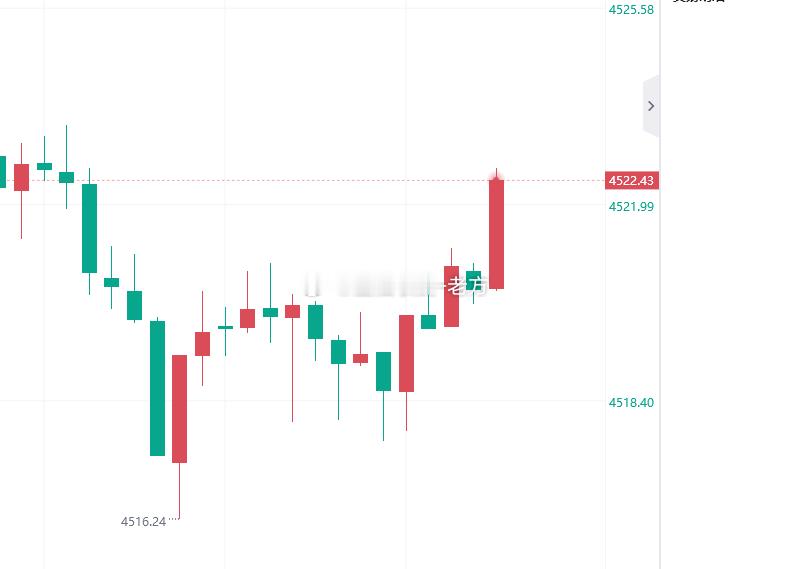Click the 4516.24 lowest price marker label
The image size is (793, 569).
coord(144,521)
